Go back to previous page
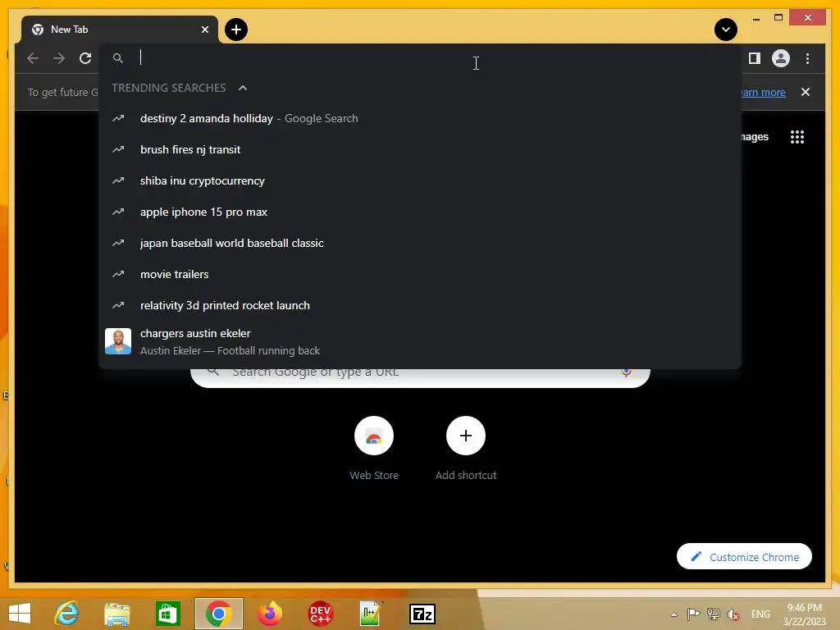840x630 pixels. pos(33,58)
